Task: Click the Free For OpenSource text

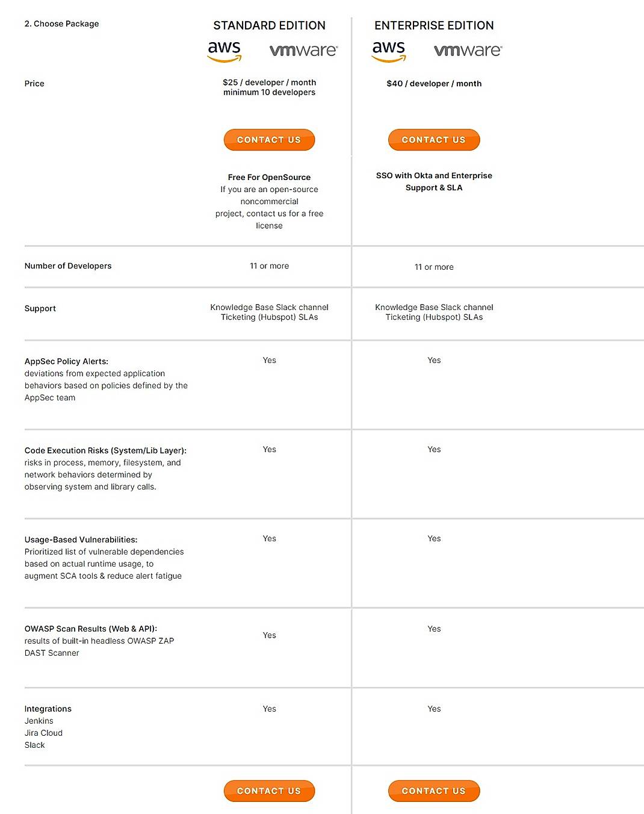Action: tap(269, 177)
